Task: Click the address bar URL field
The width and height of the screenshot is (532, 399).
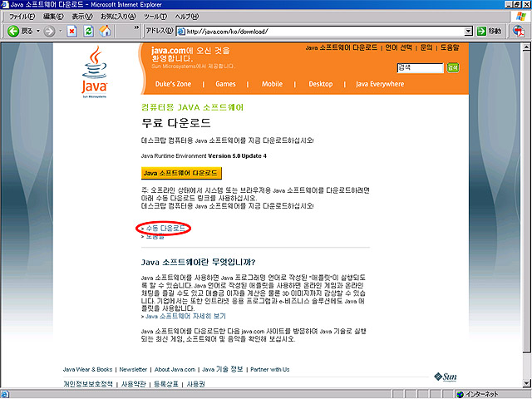Action: coord(324,32)
